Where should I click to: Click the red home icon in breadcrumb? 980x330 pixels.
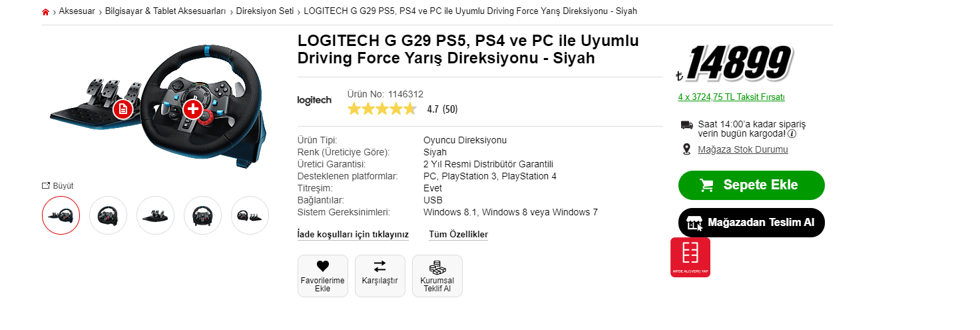pyautogui.click(x=45, y=12)
